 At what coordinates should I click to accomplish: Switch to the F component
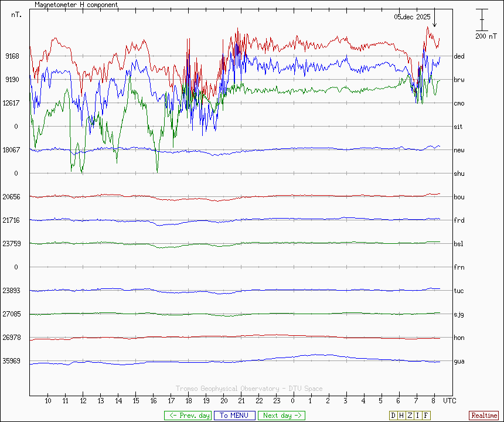426,416
